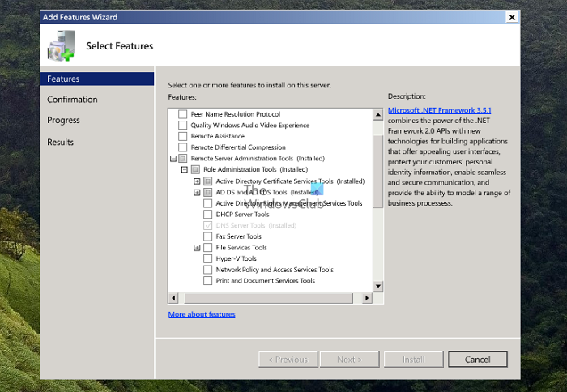Click the Add Features Wizard header icon

(x=61, y=45)
